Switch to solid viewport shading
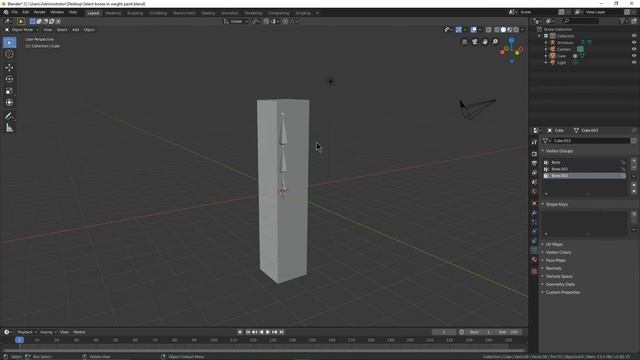Screen dimensions: 640x360 (x=503, y=30)
